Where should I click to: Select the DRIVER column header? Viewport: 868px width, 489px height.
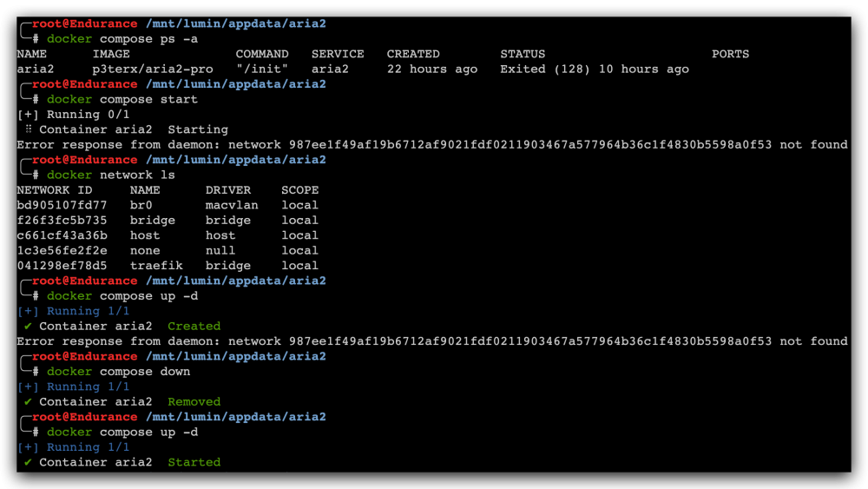[228, 190]
